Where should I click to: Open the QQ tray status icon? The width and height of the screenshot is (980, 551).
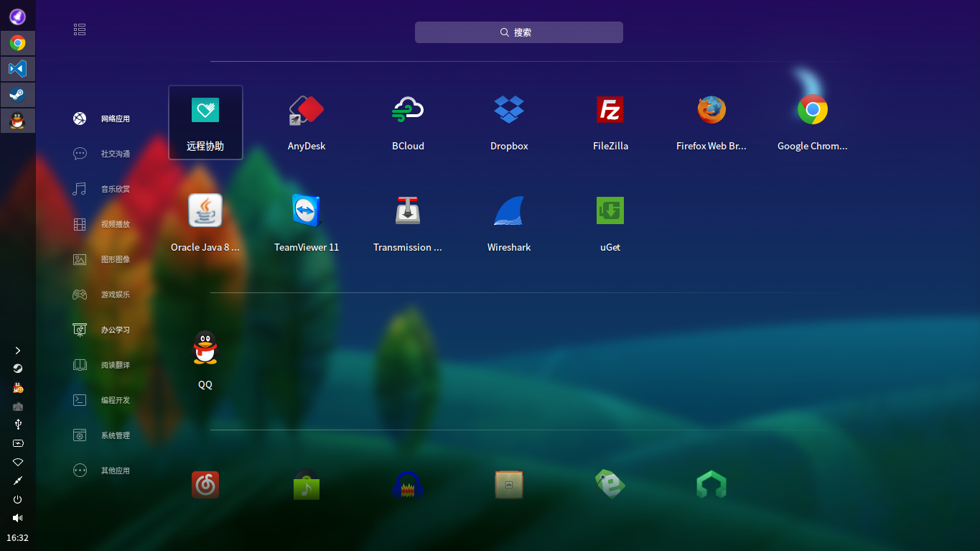(18, 387)
